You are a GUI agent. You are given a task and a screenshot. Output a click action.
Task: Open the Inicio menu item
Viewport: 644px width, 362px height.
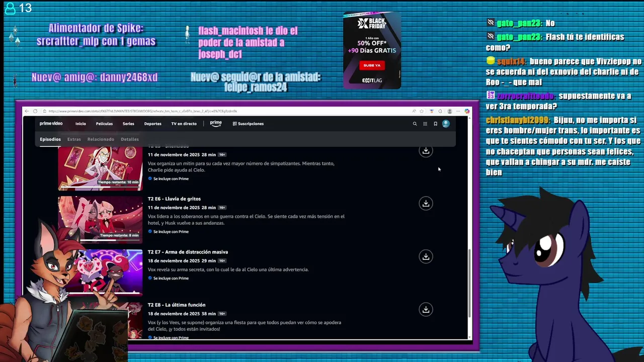80,124
